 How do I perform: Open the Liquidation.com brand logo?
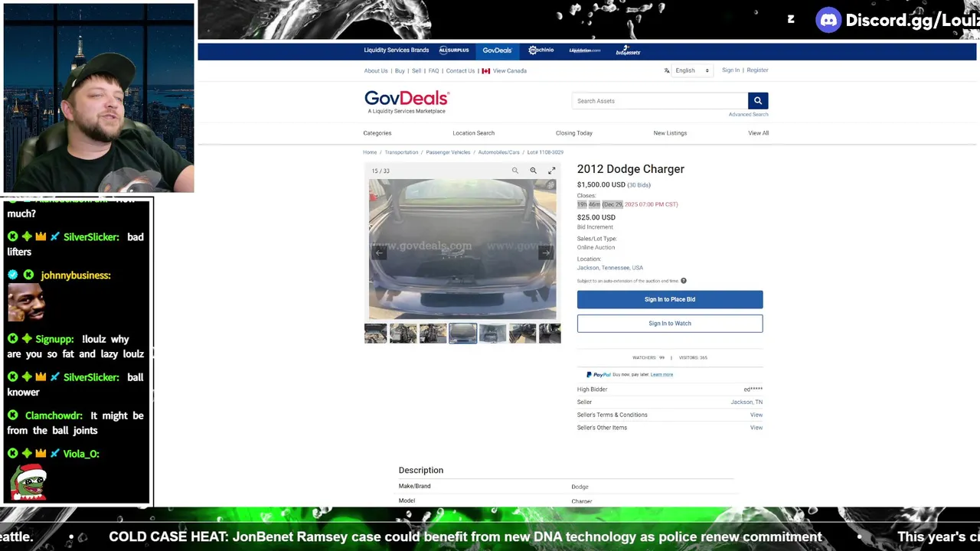click(x=585, y=51)
